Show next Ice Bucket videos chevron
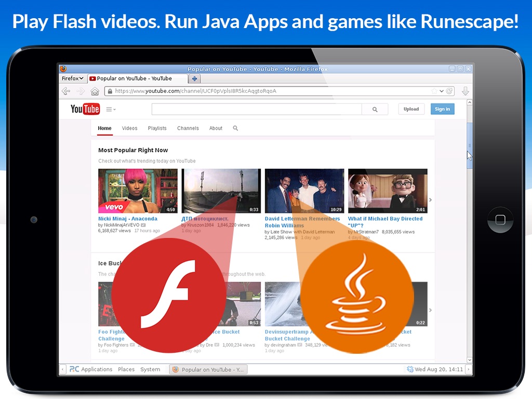This screenshot has width=532, height=399. click(431, 310)
